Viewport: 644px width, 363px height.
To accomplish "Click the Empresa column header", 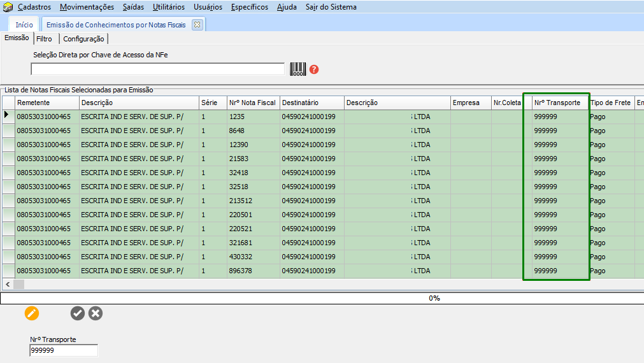I will coord(471,103).
